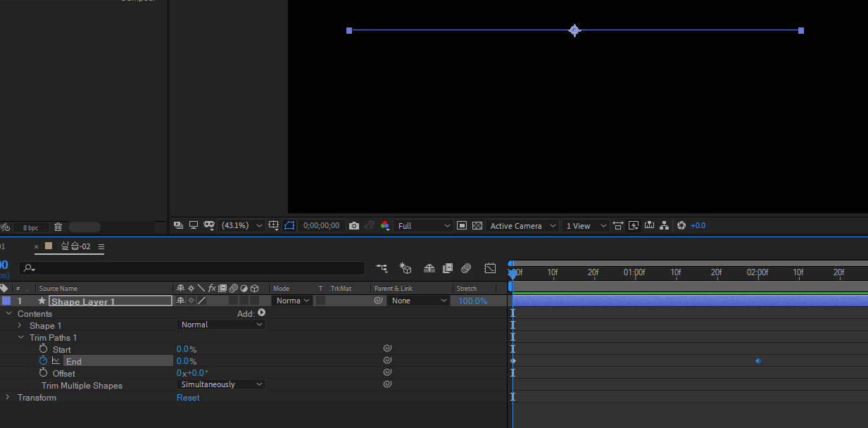The height and width of the screenshot is (428, 868).
Task: Toggle continuously rasterize switch for Shape Layer 1
Action: point(191,301)
